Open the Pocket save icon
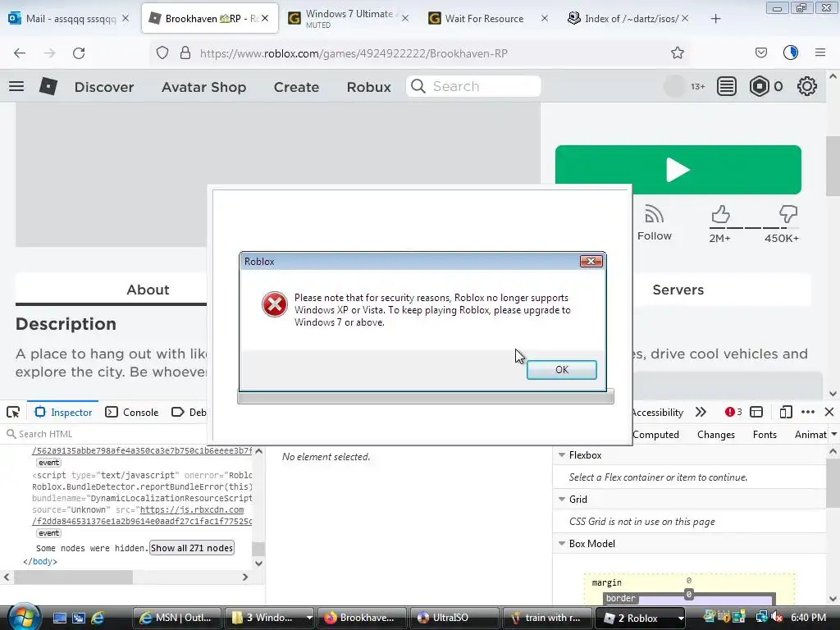Image resolution: width=840 pixels, height=630 pixels. click(x=760, y=52)
